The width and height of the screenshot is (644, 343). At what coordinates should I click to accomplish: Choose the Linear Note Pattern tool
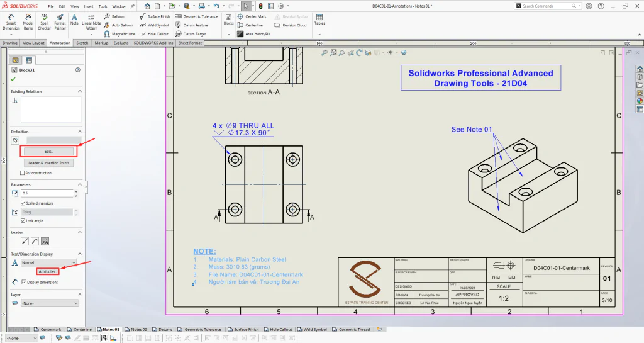[x=91, y=22]
